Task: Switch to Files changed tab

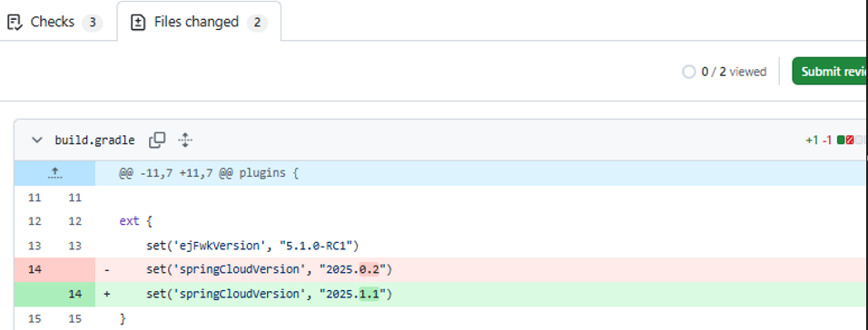Action: tap(199, 22)
